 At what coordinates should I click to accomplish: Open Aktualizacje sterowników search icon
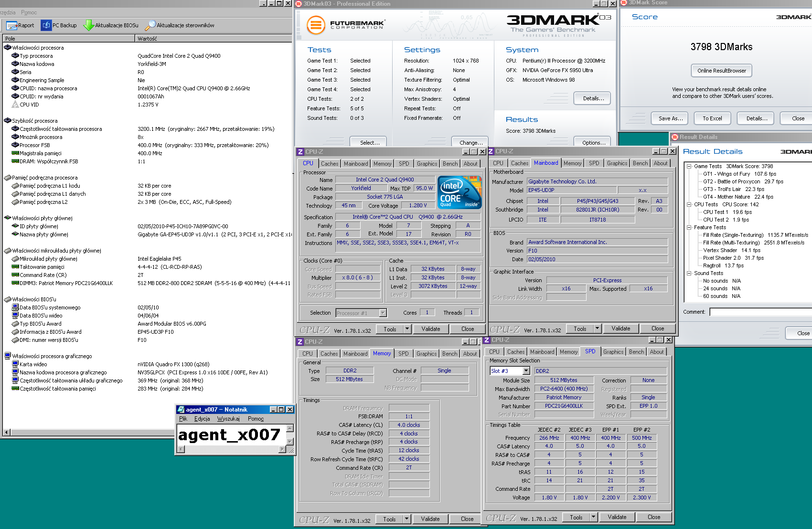(150, 25)
